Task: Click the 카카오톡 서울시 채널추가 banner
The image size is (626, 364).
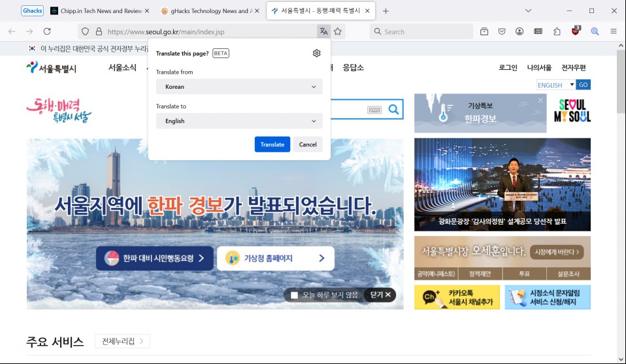Action: [457, 297]
